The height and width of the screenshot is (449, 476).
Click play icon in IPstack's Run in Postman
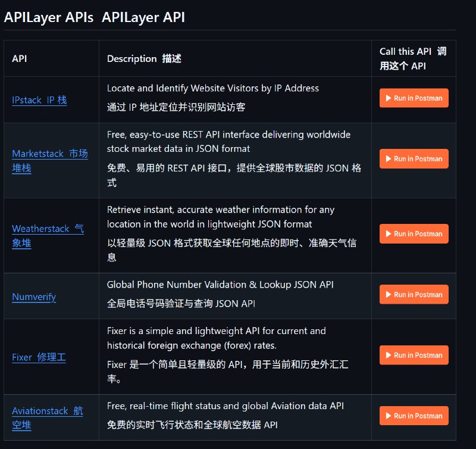[x=389, y=98]
